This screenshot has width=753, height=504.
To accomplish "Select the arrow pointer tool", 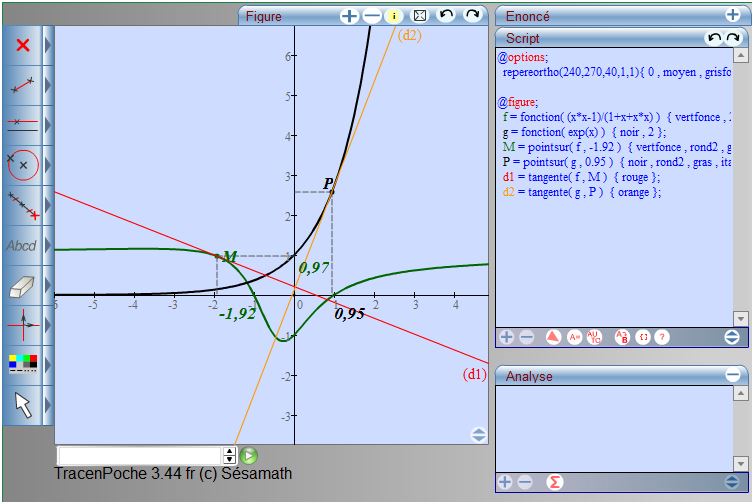I will pyautogui.click(x=23, y=405).
